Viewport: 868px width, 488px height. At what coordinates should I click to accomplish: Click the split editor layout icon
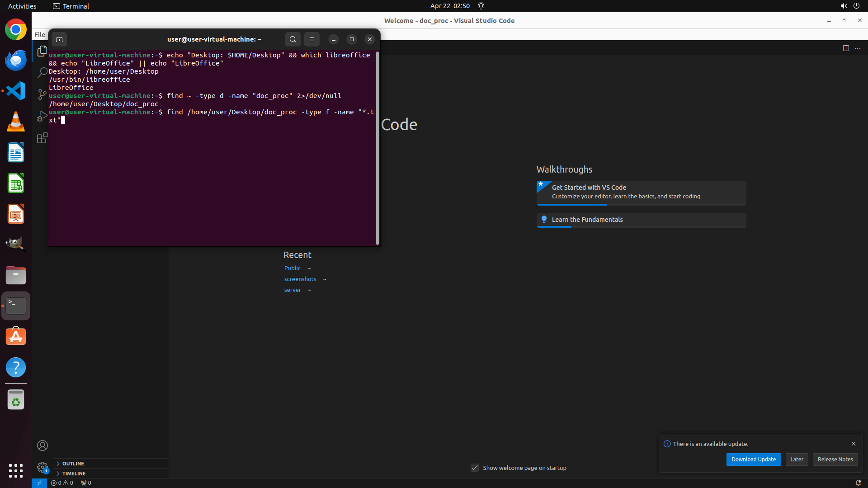tap(845, 48)
